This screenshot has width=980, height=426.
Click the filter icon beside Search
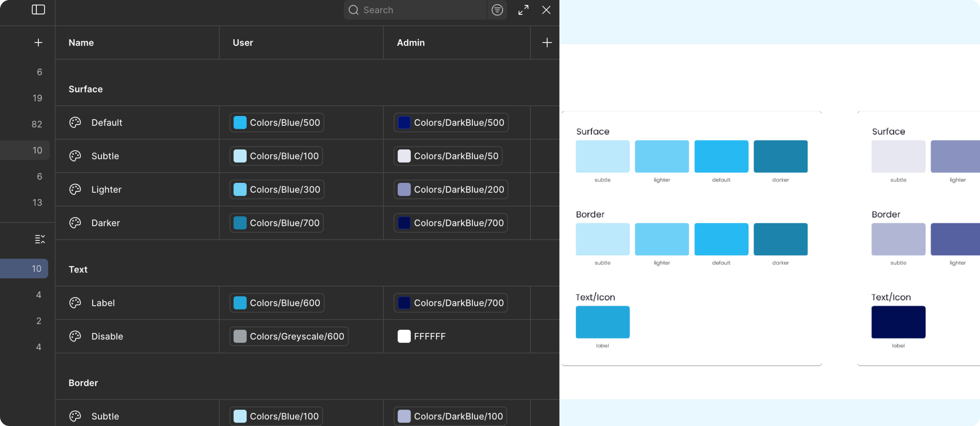click(497, 10)
